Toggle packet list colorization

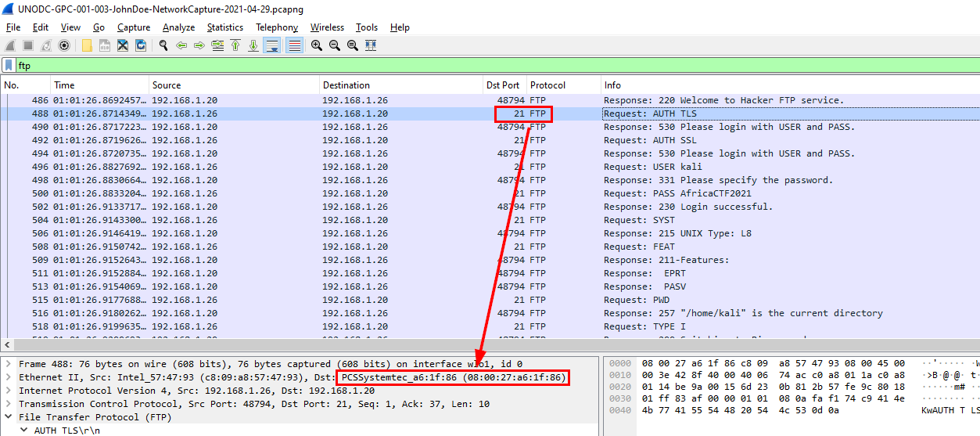coord(294,45)
